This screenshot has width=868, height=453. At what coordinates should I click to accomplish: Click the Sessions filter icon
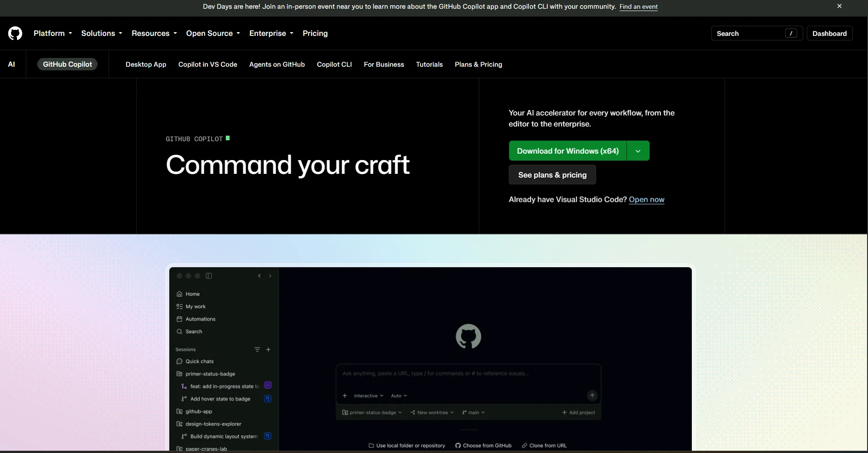[x=257, y=350]
